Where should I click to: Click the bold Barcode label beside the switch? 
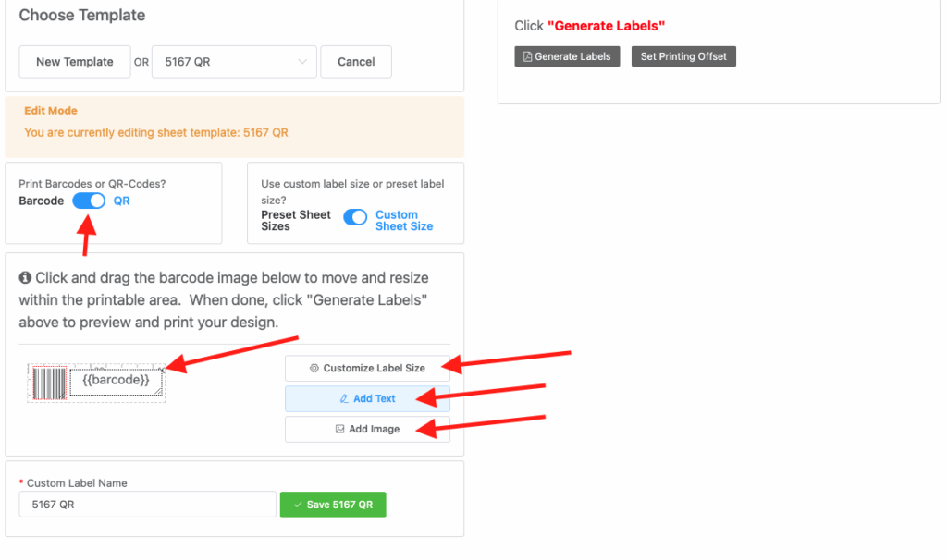[42, 201]
